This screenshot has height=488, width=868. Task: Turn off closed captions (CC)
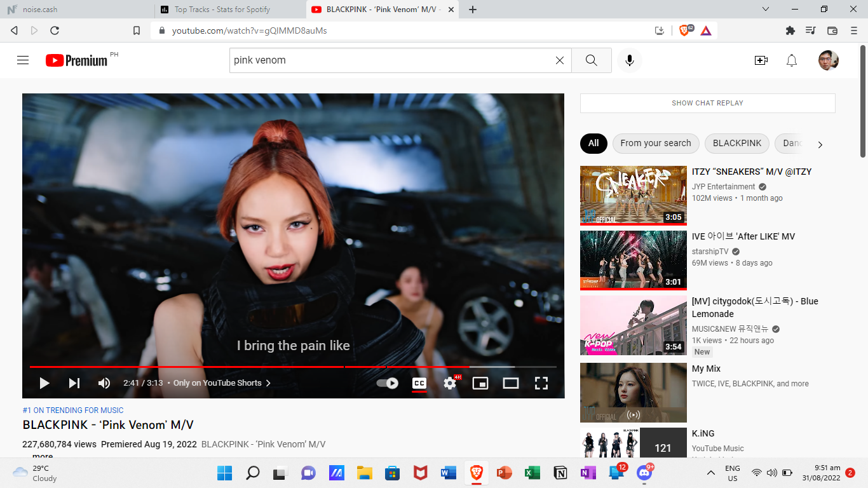pyautogui.click(x=419, y=383)
